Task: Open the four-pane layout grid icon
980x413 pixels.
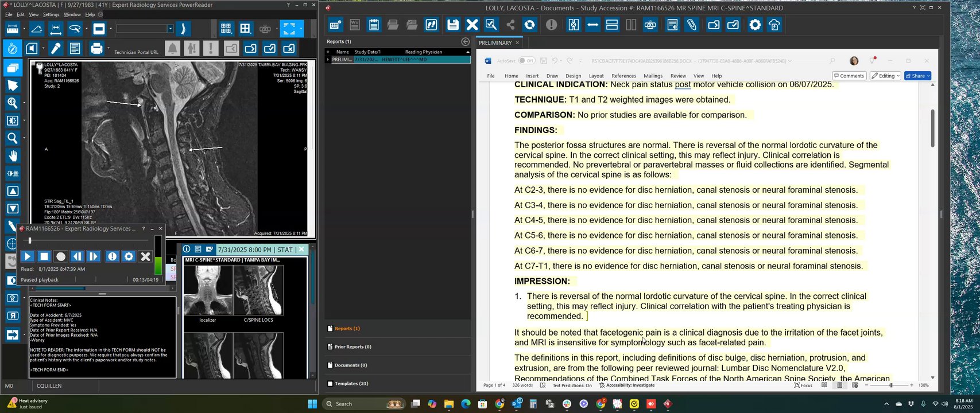Action: click(x=245, y=29)
